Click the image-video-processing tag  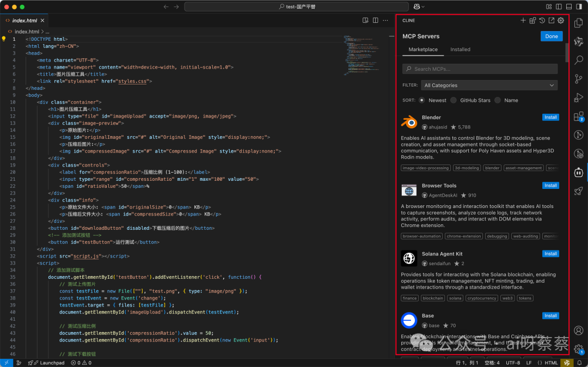pos(426,168)
